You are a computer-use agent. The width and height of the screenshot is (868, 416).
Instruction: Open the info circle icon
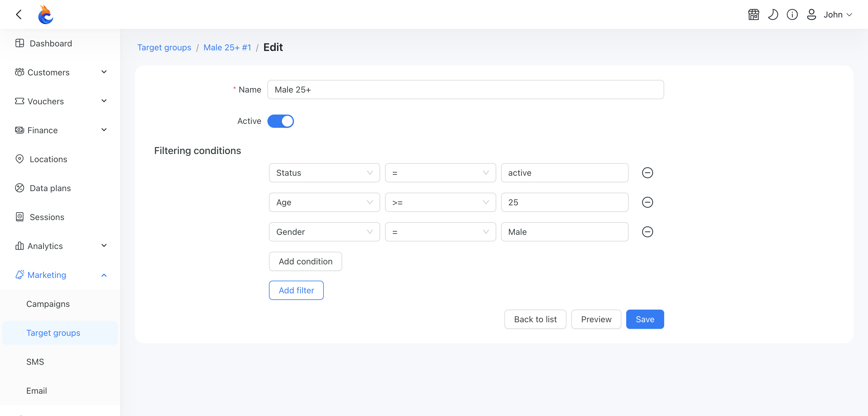tap(792, 14)
